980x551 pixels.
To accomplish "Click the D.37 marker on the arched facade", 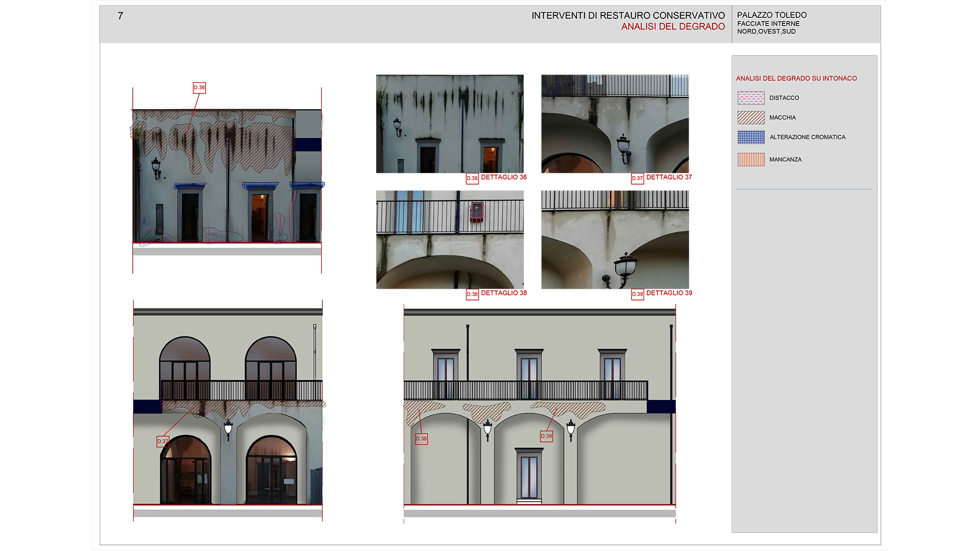I will point(162,441).
